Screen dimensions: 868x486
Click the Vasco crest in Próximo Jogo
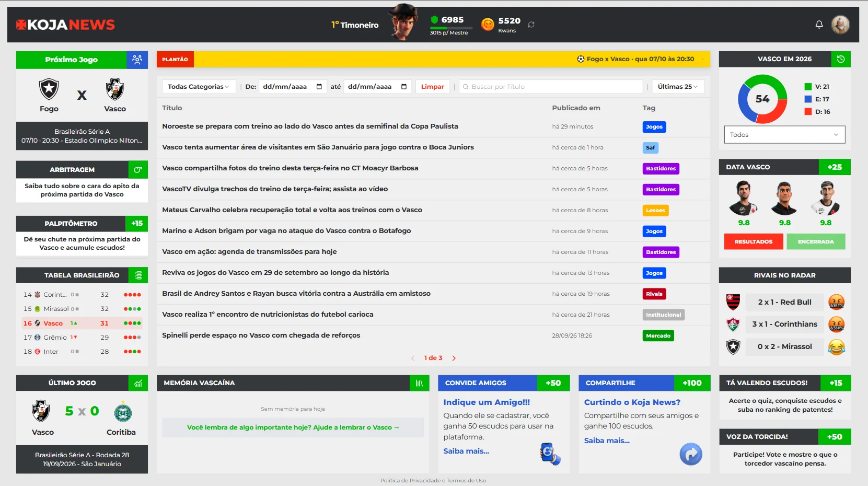tap(115, 89)
